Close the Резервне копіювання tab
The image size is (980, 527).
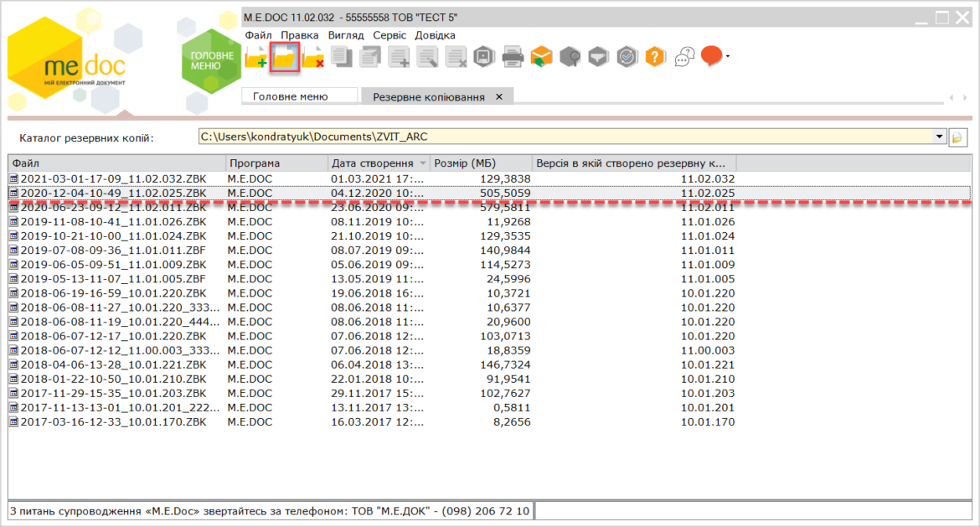(498, 97)
